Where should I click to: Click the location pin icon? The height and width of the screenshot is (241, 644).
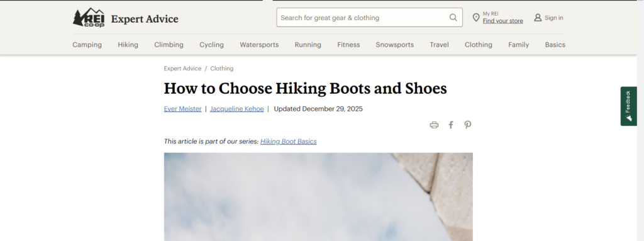[x=476, y=18]
